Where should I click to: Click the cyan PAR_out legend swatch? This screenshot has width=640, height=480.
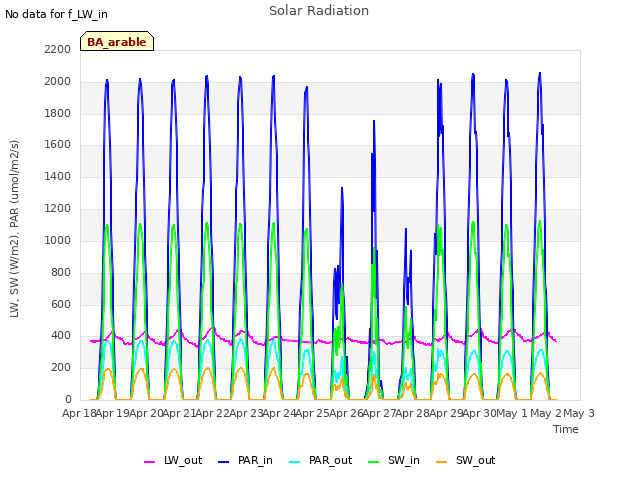(x=294, y=462)
